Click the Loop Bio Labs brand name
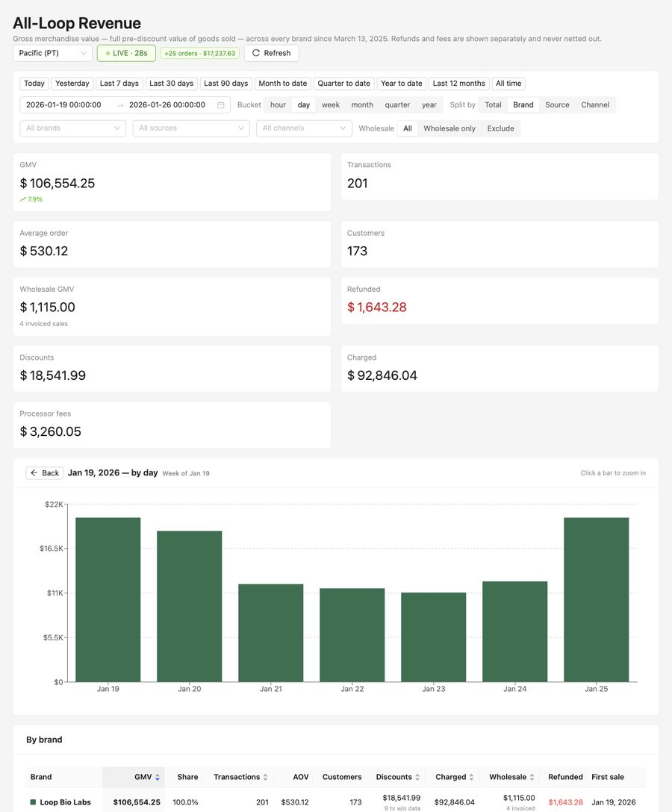Viewport: 672px width, 812px height. click(65, 802)
